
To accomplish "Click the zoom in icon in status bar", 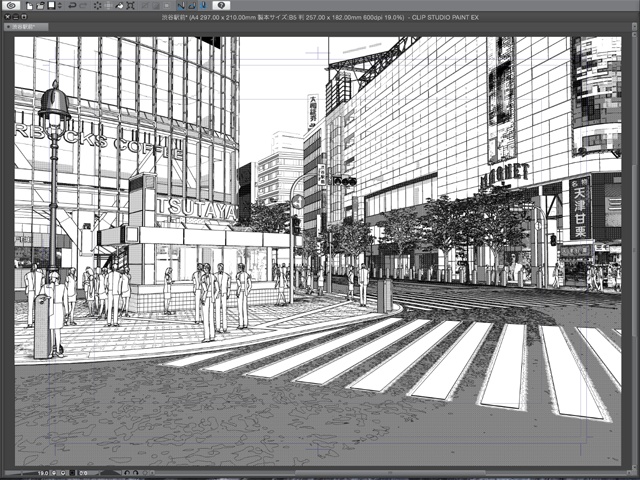I will pyautogui.click(x=63, y=473).
